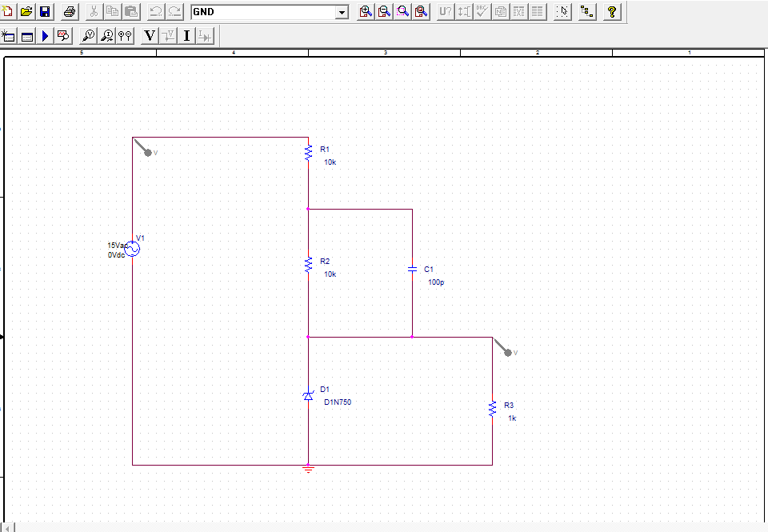Image resolution: width=768 pixels, height=532 pixels.
Task: Click the Copy icon
Action: coord(113,12)
